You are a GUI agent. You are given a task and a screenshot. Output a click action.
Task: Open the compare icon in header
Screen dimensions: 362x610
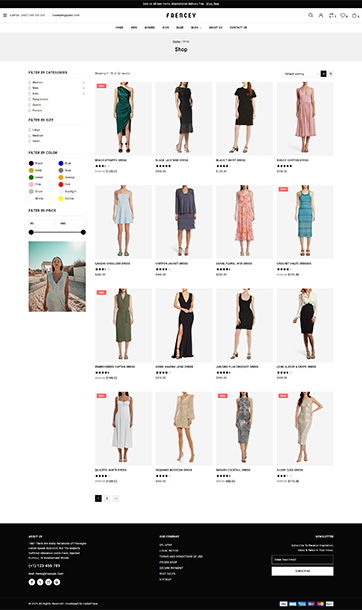(331, 15)
